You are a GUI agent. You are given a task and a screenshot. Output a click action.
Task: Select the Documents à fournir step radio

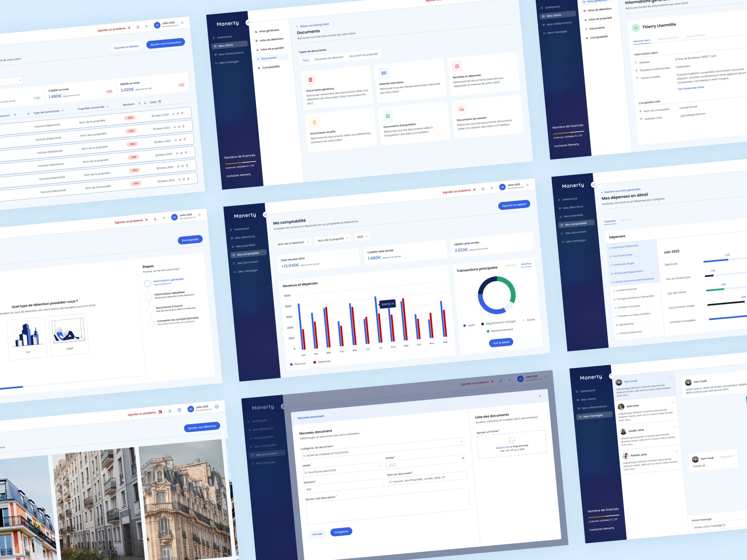[x=150, y=309]
